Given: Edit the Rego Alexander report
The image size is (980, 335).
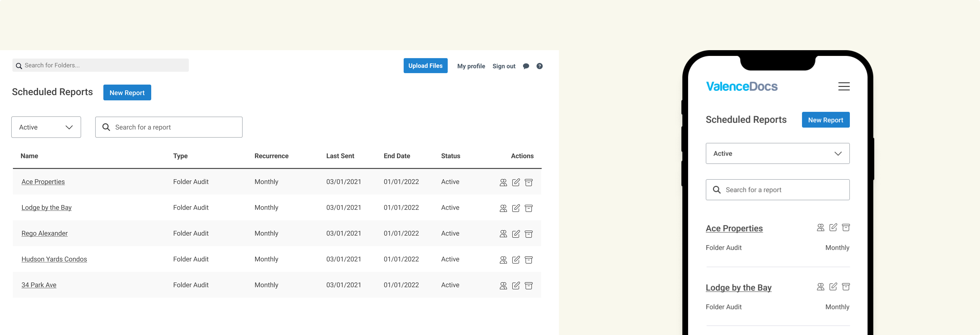Looking at the screenshot, I should pos(516,234).
